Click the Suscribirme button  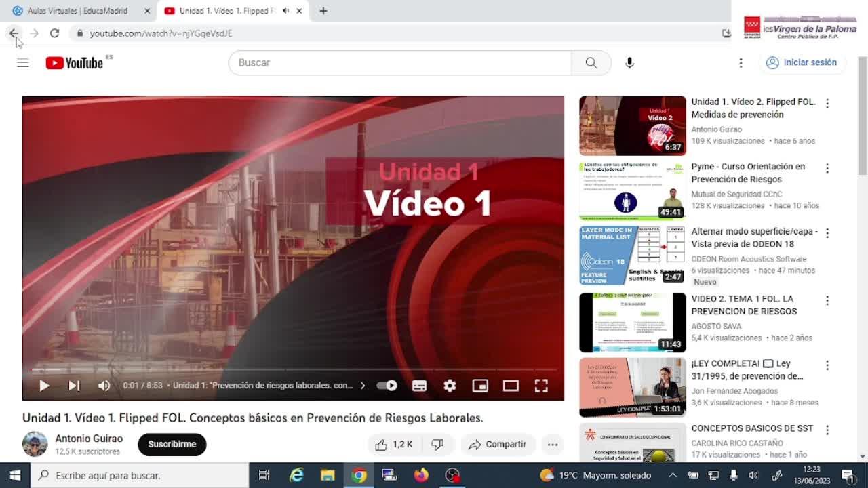(172, 445)
